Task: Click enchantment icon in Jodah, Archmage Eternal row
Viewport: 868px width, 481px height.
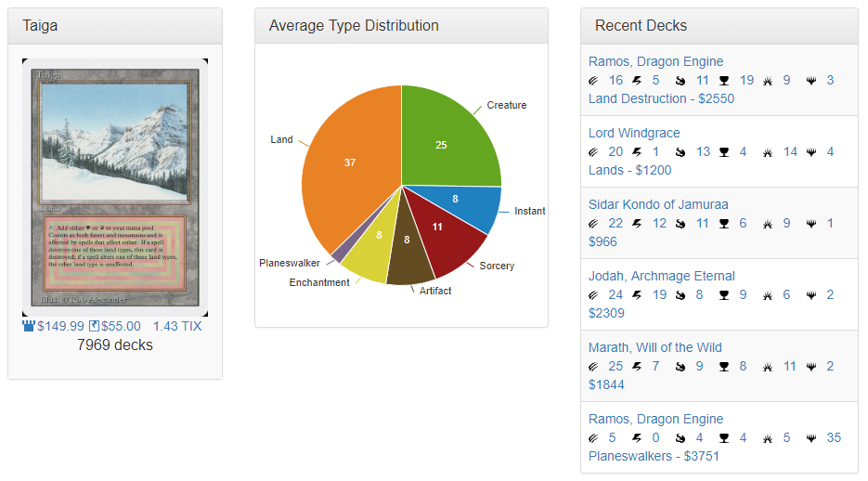Action: pos(768,295)
